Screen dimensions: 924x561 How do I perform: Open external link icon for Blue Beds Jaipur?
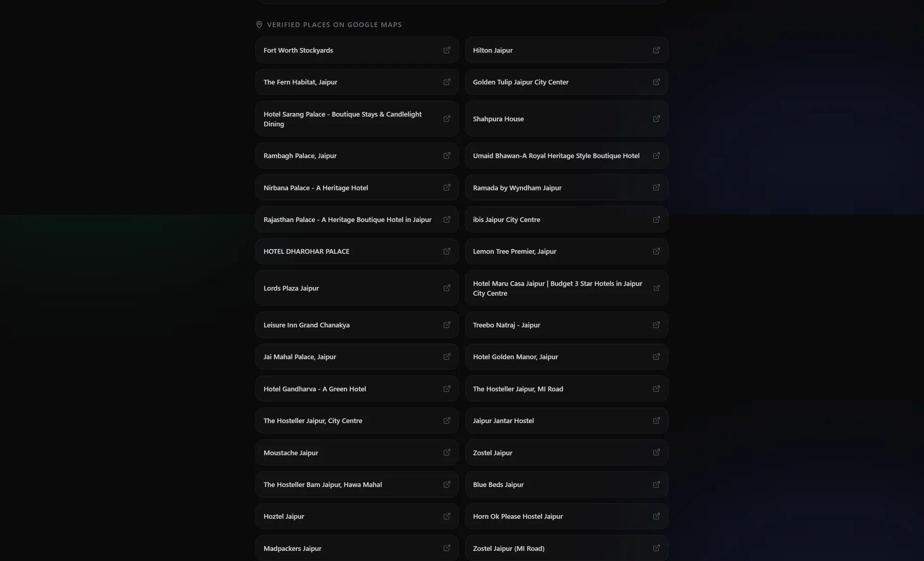tap(656, 484)
